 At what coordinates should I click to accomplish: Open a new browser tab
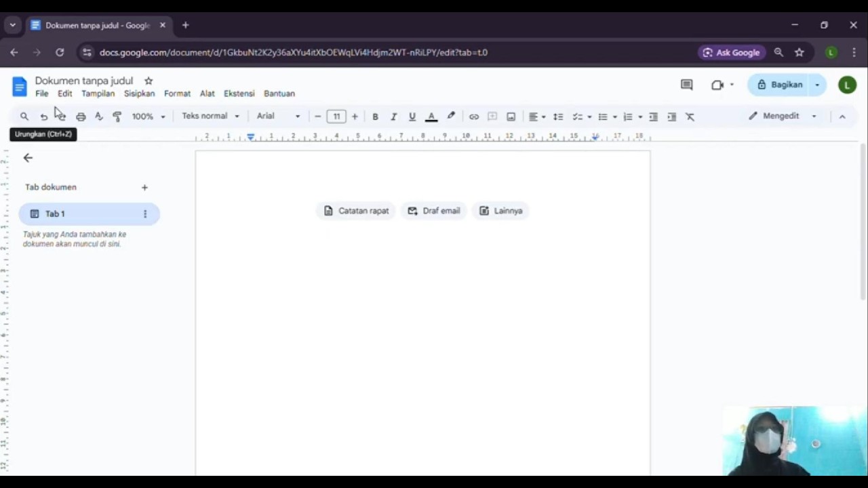coord(185,25)
